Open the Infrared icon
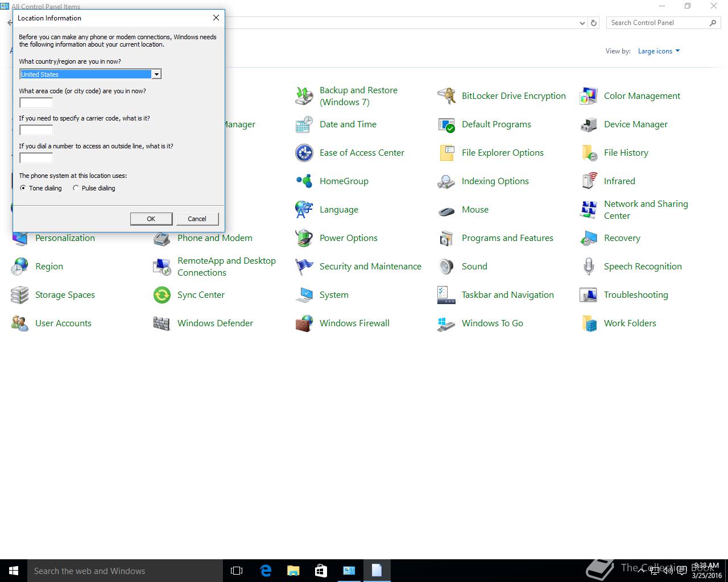 (x=589, y=181)
